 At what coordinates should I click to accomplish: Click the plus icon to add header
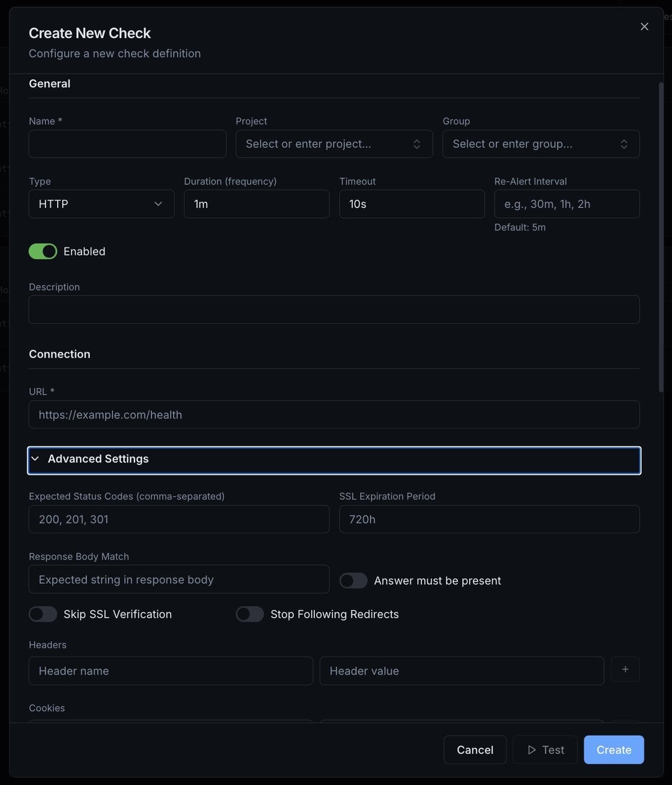(x=625, y=669)
